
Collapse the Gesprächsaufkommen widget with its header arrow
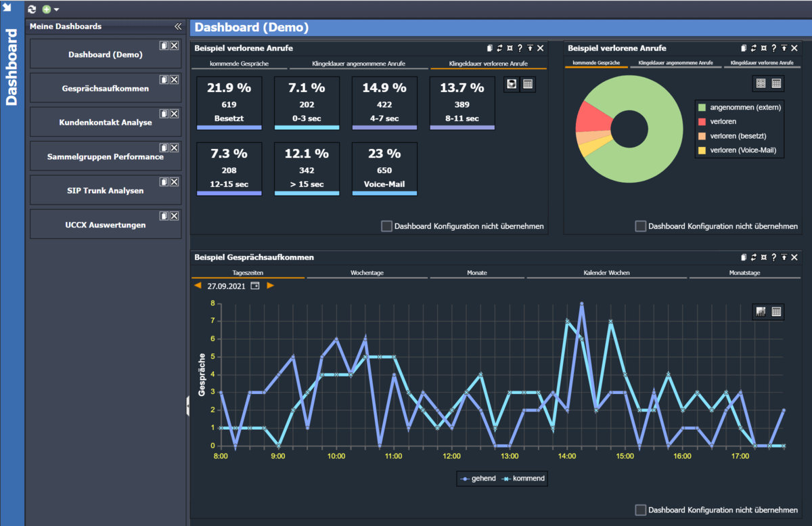[784, 257]
